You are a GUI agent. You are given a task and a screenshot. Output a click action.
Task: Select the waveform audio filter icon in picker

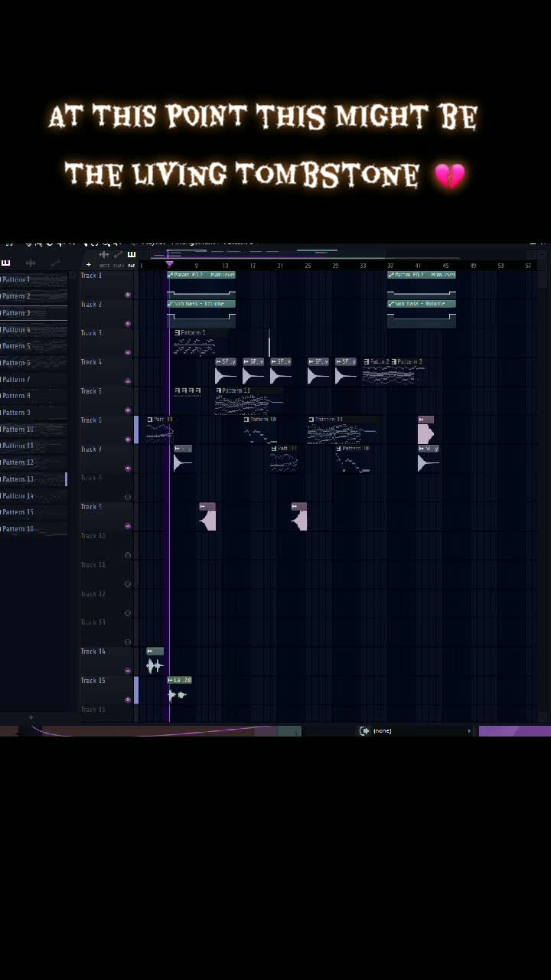coord(31,263)
